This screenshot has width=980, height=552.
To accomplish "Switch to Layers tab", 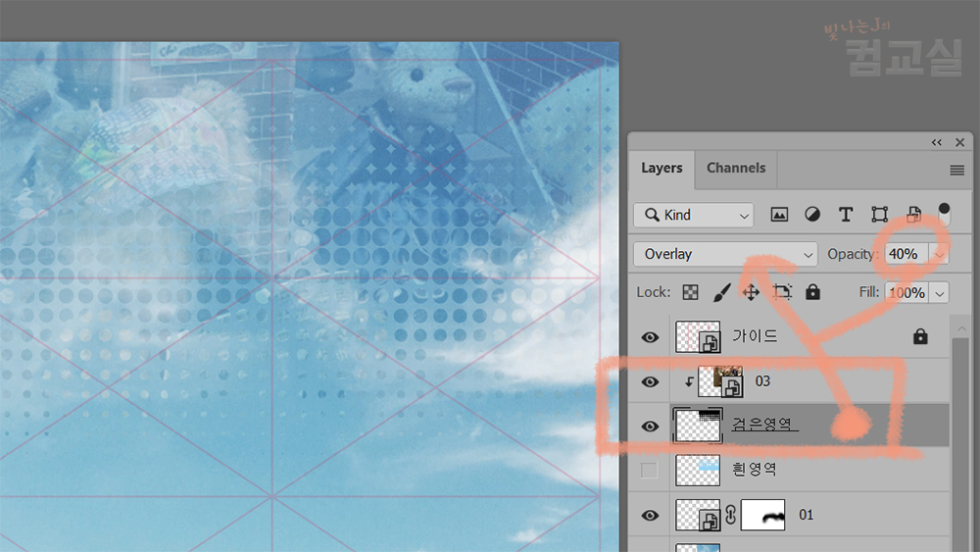I will click(661, 169).
